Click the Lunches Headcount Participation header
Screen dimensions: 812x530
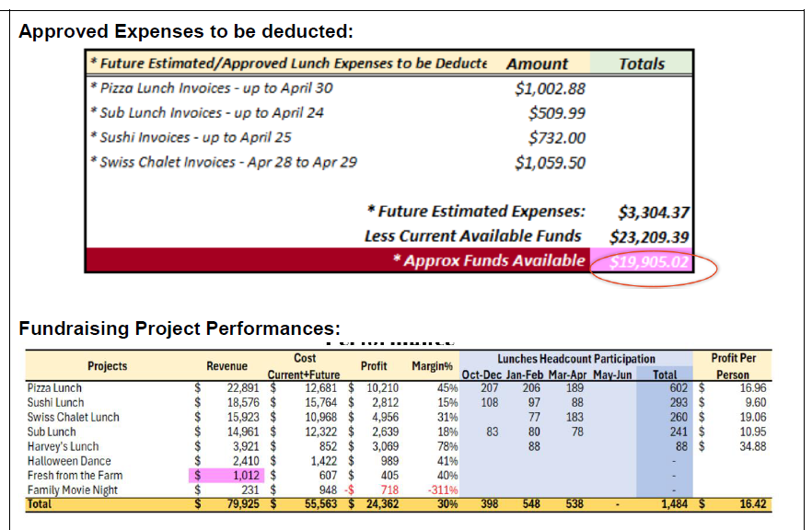[576, 359]
